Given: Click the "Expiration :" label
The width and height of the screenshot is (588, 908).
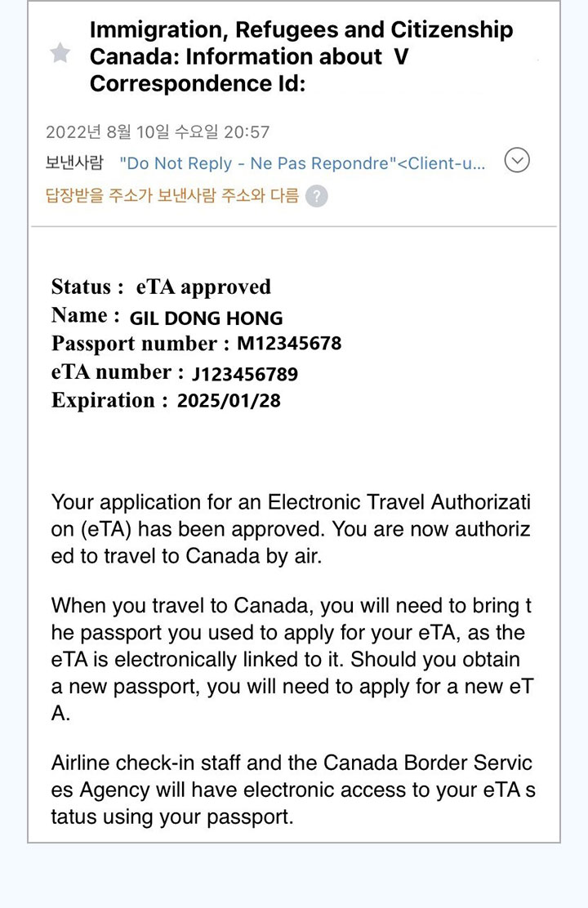Looking at the screenshot, I should coord(109,401).
